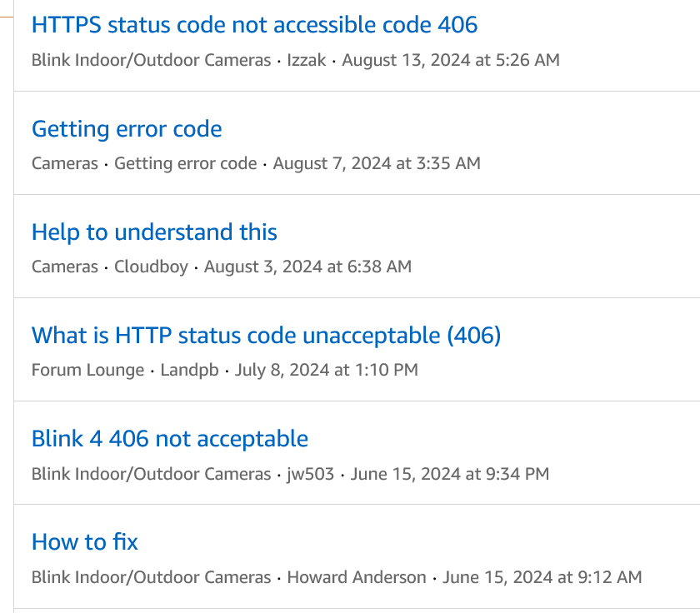The image size is (700, 613).
Task: Click the 'August 7, 2024 at 3:35 AM' timestamp
Action: click(377, 163)
